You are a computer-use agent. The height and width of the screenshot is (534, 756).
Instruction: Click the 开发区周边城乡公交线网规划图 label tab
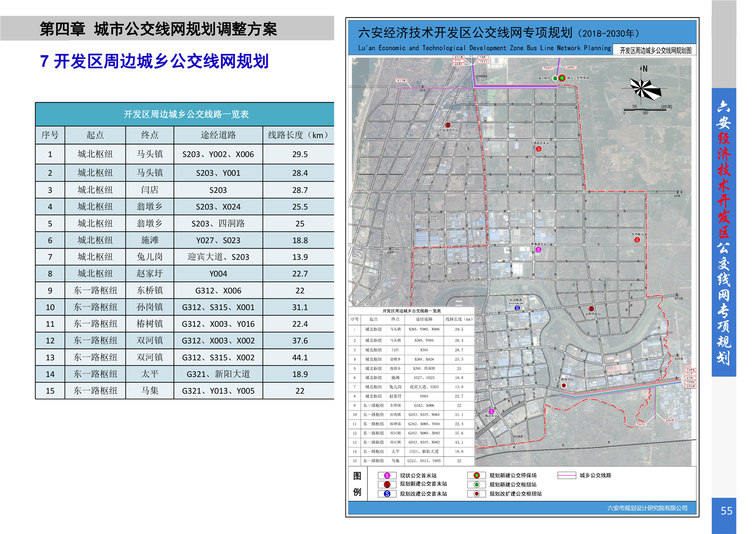[655, 50]
